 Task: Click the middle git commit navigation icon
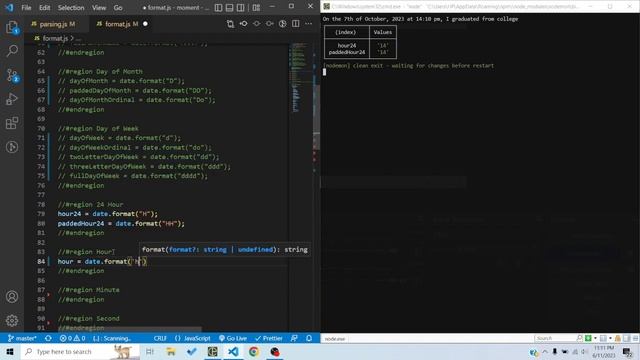pos(257,24)
